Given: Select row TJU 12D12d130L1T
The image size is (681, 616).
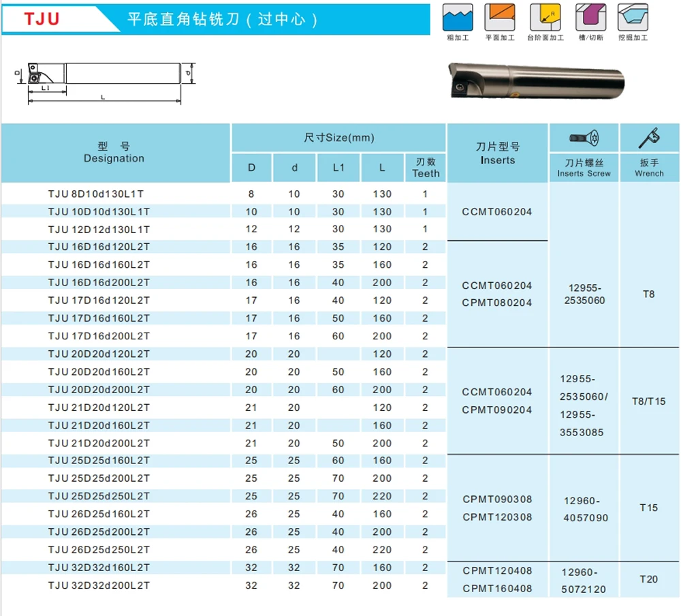Looking at the screenshot, I should point(223,229).
